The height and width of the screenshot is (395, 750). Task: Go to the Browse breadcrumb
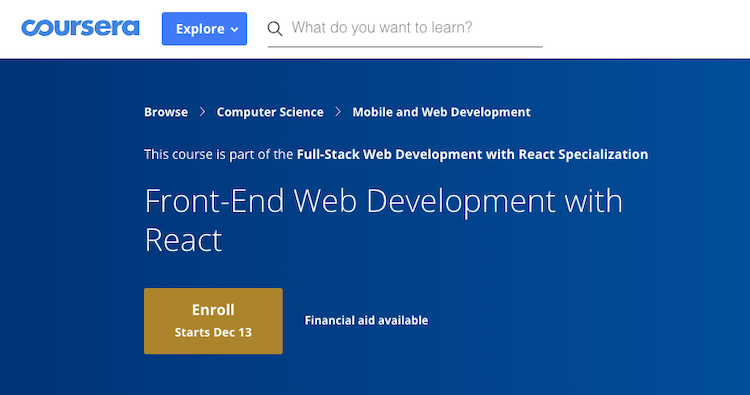click(166, 112)
